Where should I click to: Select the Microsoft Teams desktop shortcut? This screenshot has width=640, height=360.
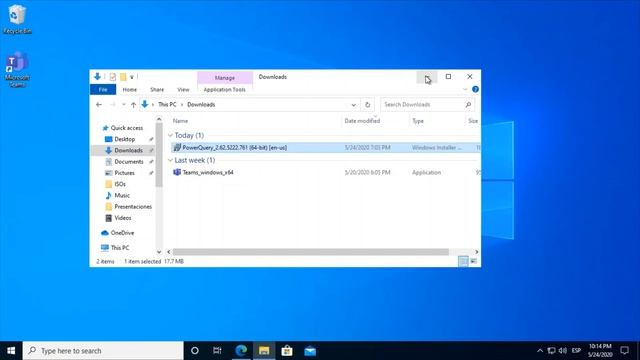tap(17, 69)
